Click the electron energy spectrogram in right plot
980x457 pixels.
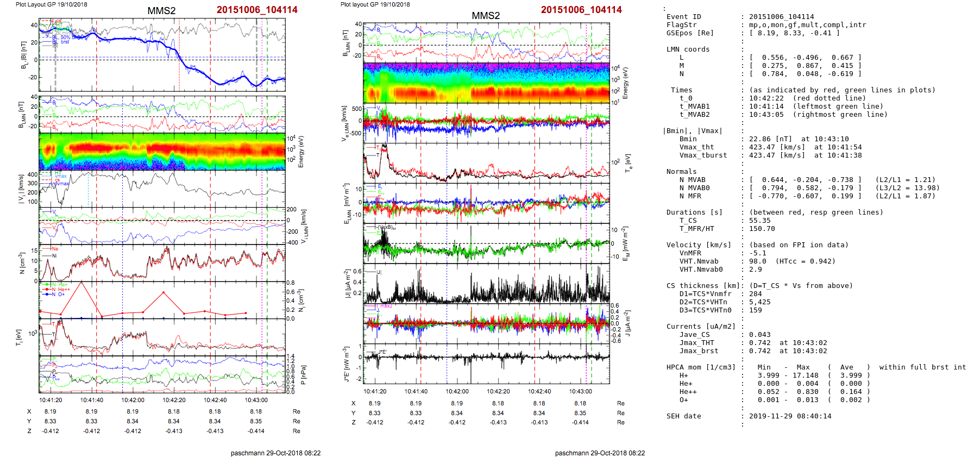486,82
